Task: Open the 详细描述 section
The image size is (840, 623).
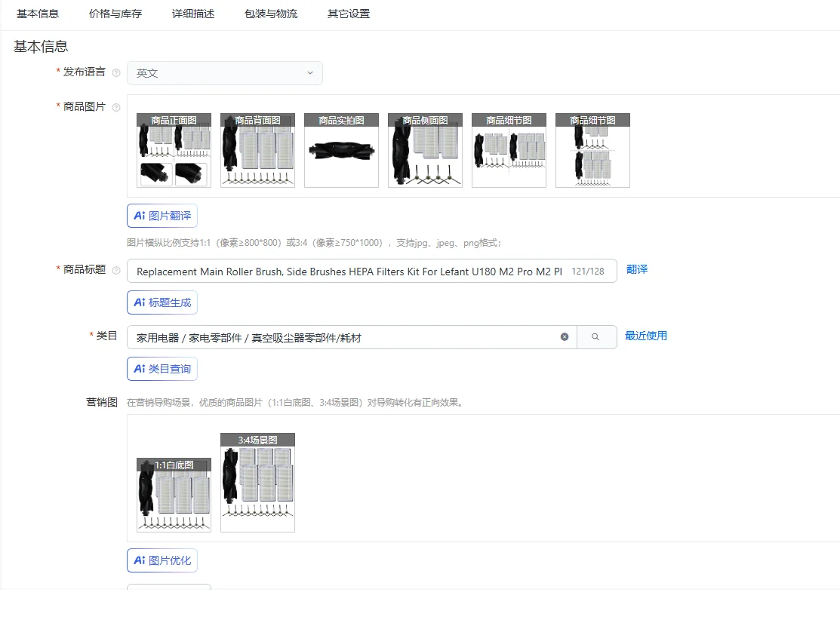Action: pos(192,13)
